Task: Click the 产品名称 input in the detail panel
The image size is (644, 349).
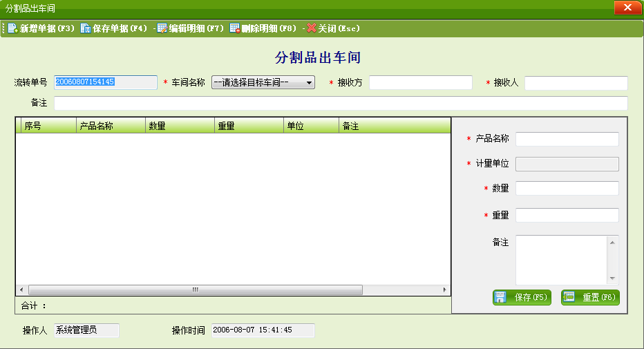Action: pos(567,139)
